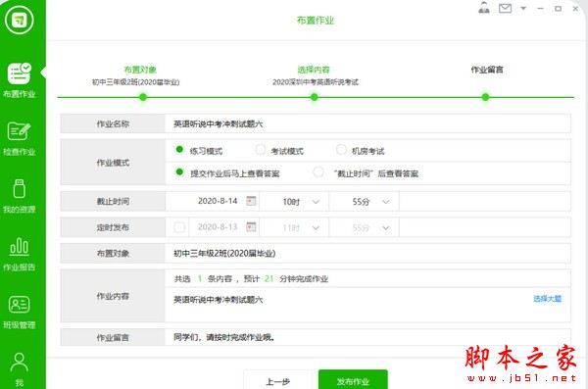Select 提交作业后马上查看答案 option
This screenshot has width=588, height=389.
click(x=179, y=171)
